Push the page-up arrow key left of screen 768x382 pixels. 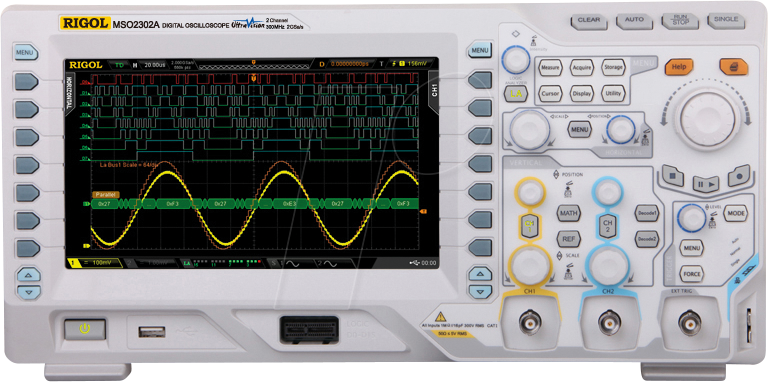pyautogui.click(x=29, y=275)
